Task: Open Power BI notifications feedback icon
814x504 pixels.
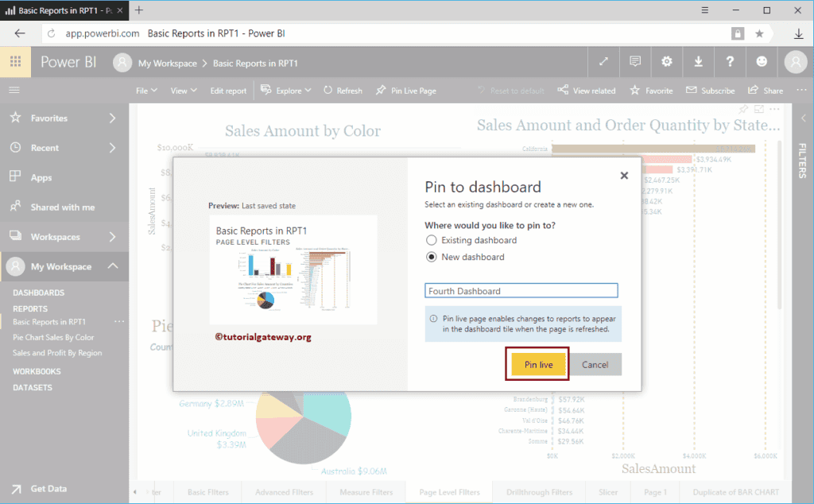Action: click(635, 62)
